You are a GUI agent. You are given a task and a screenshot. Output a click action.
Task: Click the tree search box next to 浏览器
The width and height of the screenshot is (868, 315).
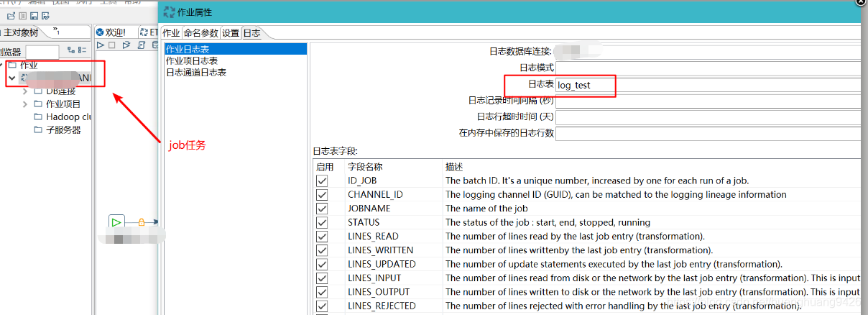click(x=42, y=52)
